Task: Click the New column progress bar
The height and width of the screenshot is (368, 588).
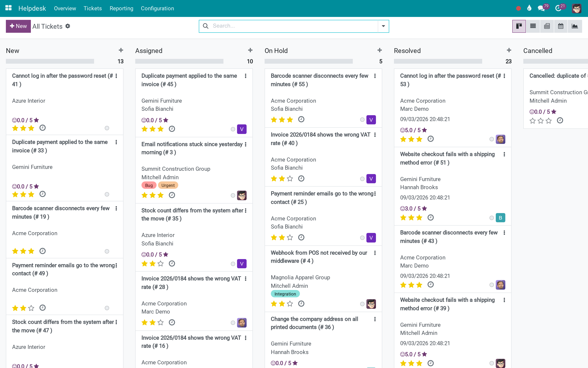Action: (50, 61)
